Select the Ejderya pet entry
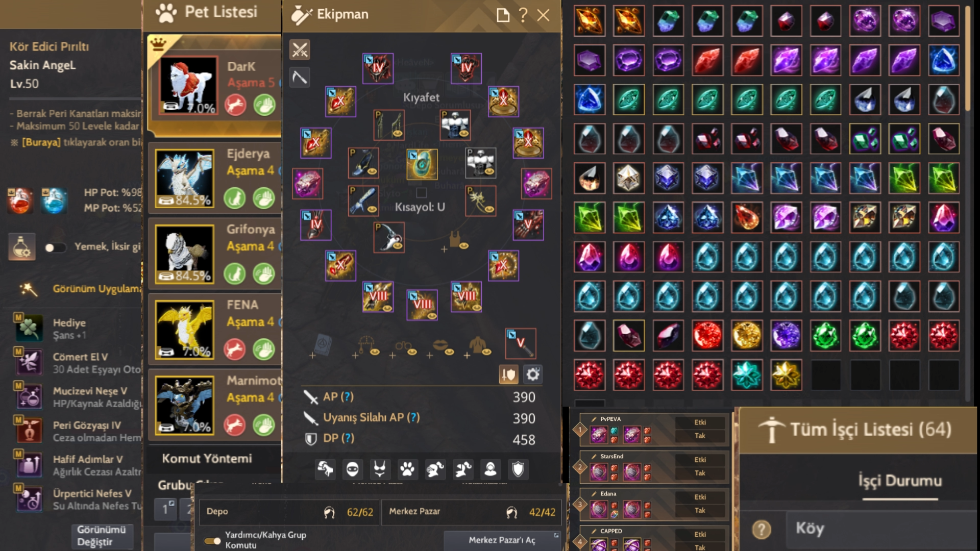980x551 pixels. [214, 178]
